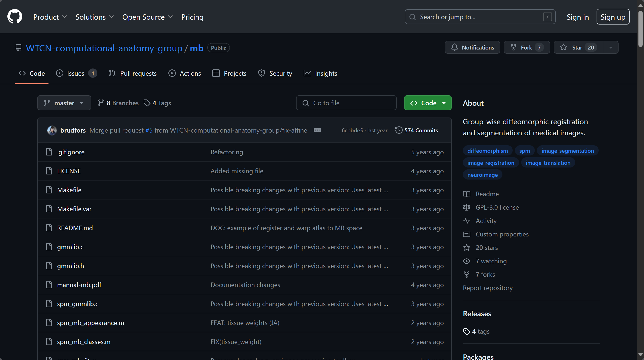This screenshot has width=644, height=360.
Task: Click the Star icon button
Action: (x=563, y=47)
